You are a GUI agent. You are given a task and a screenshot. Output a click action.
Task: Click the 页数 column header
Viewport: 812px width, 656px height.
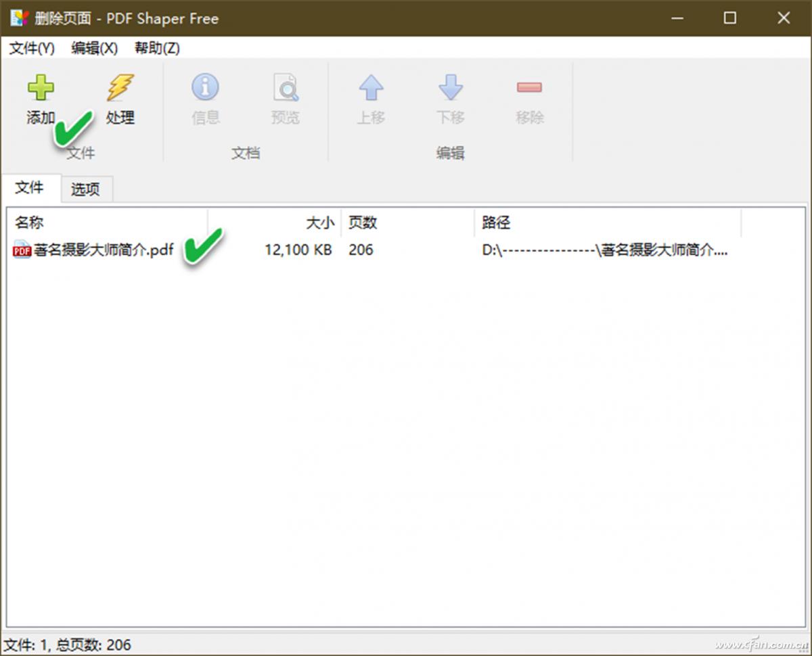point(363,222)
